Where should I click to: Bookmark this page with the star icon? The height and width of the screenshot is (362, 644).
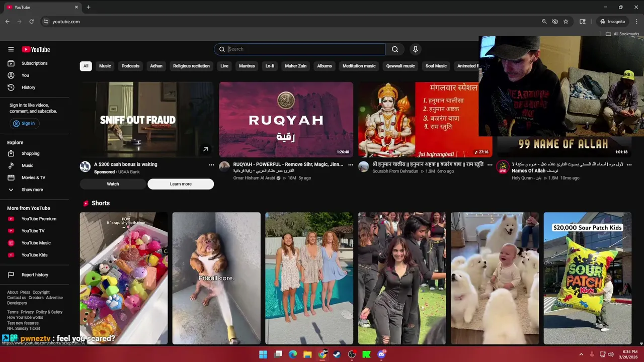click(566, 22)
